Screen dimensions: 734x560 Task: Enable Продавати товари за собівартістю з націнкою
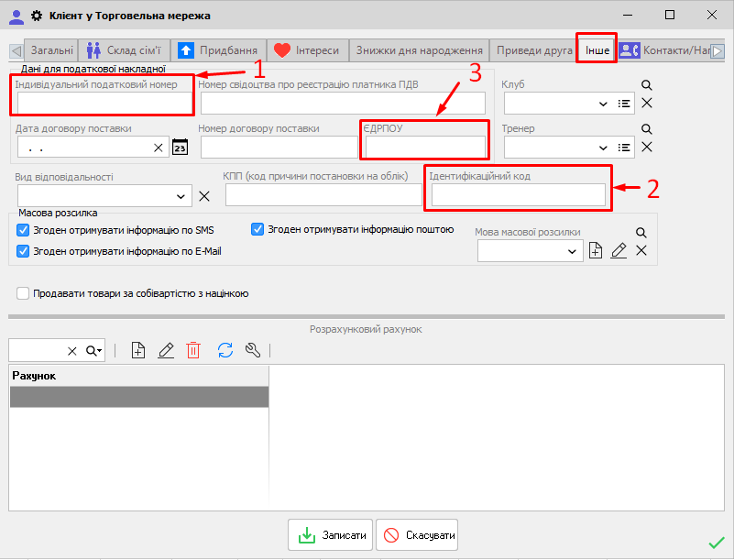click(24, 294)
